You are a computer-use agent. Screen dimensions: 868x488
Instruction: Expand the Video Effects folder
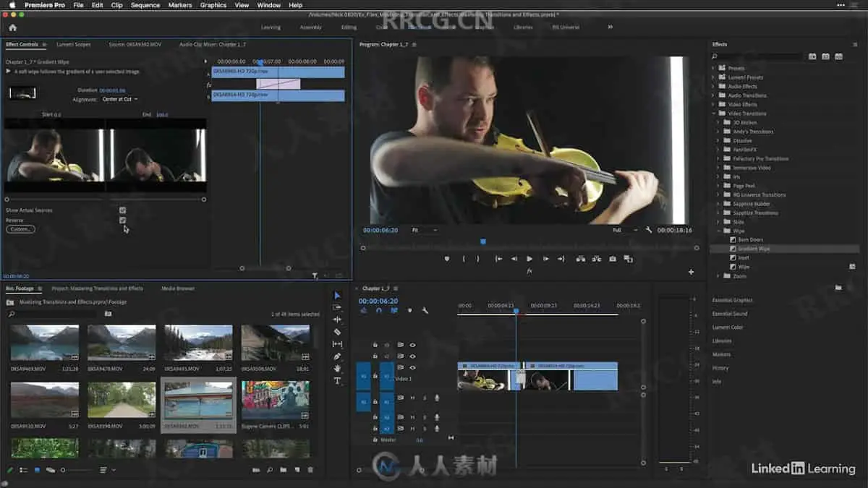point(713,104)
